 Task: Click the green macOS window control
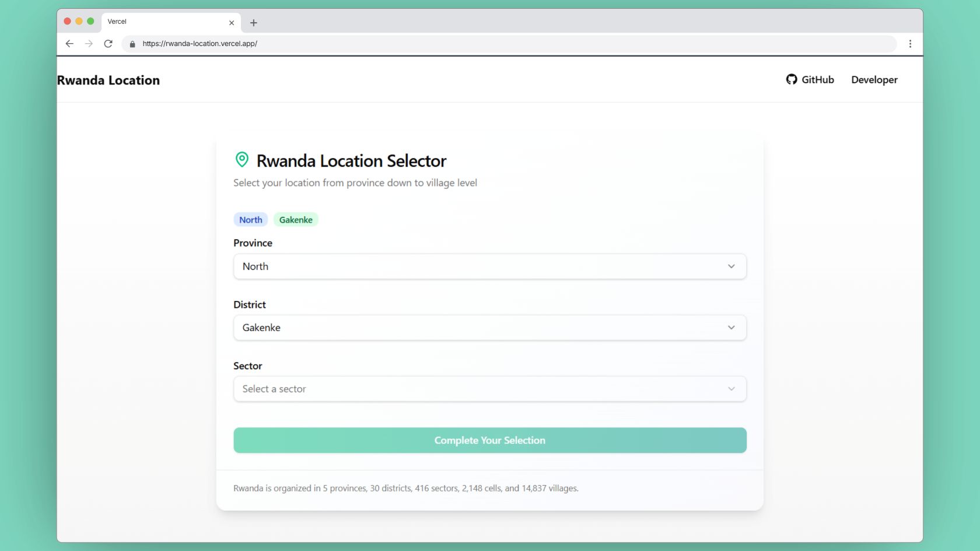(89, 20)
